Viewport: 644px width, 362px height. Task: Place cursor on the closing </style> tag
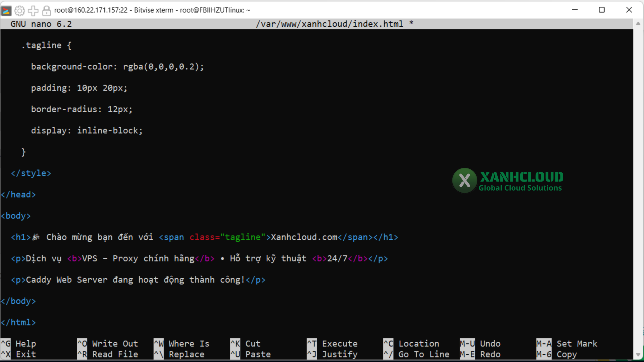coord(31,173)
